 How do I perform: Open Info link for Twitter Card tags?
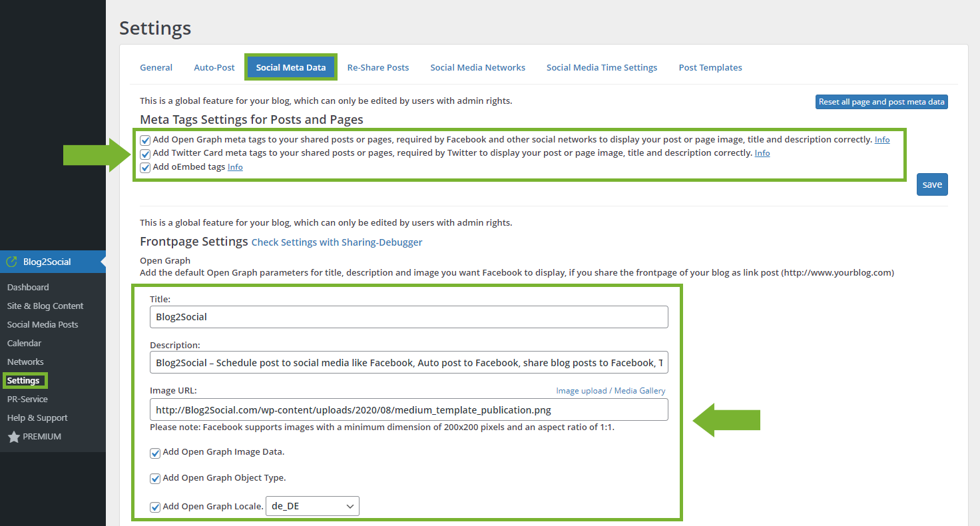tap(762, 153)
